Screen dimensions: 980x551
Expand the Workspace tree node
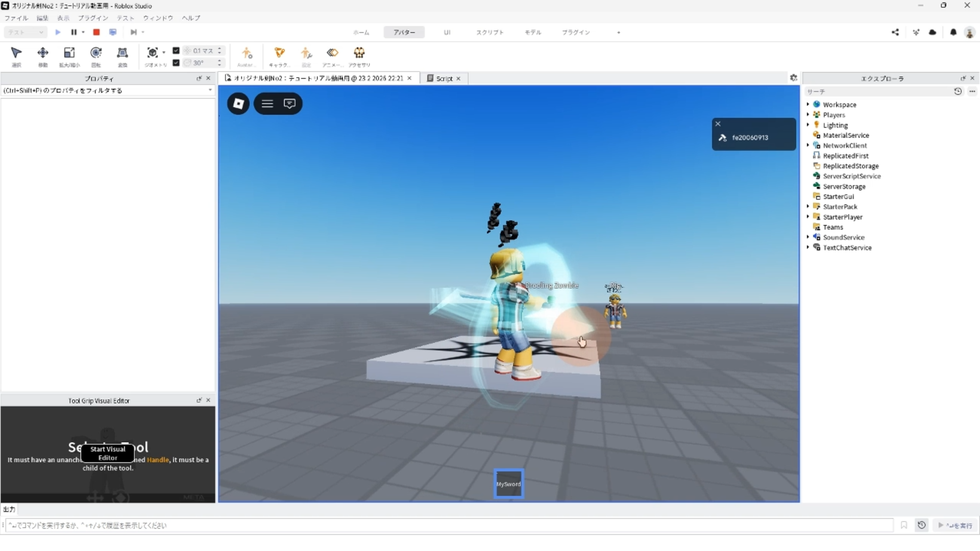pyautogui.click(x=808, y=105)
